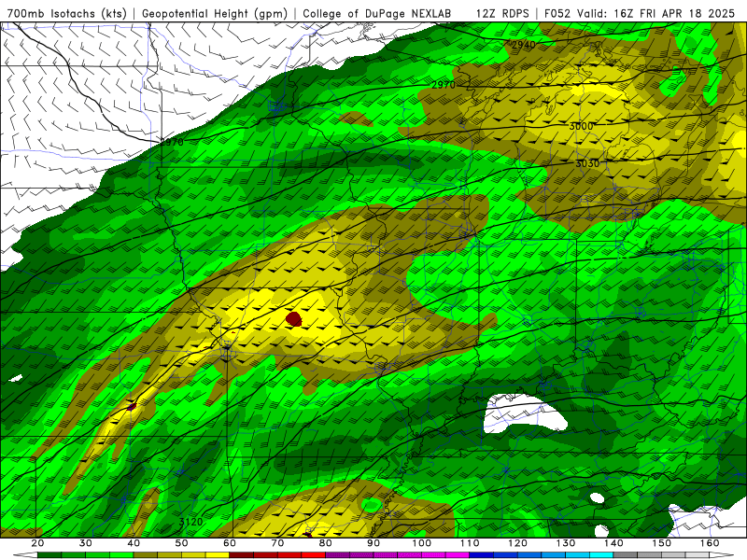This screenshot has height=560, width=747.
Task: Click the 130 value on the color scale
Action: coord(566,543)
